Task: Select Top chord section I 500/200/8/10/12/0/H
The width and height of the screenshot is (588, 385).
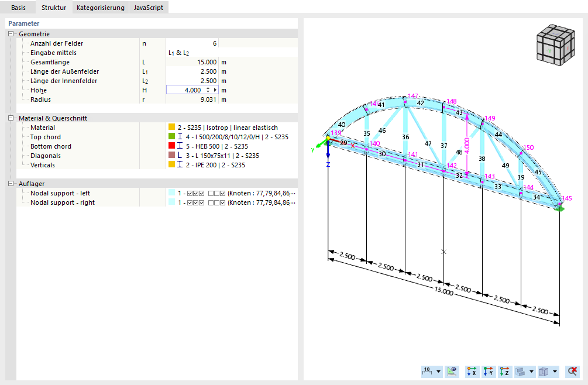Action: (237, 137)
